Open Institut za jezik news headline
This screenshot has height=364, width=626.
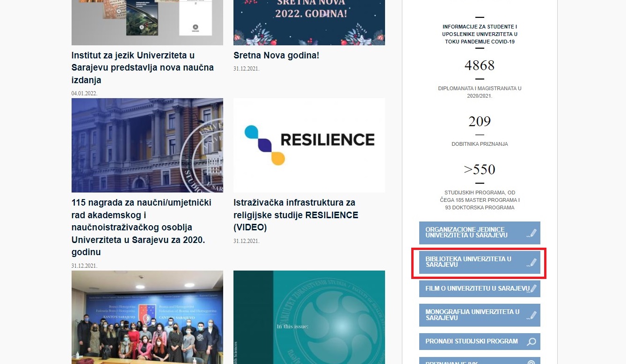142,68
